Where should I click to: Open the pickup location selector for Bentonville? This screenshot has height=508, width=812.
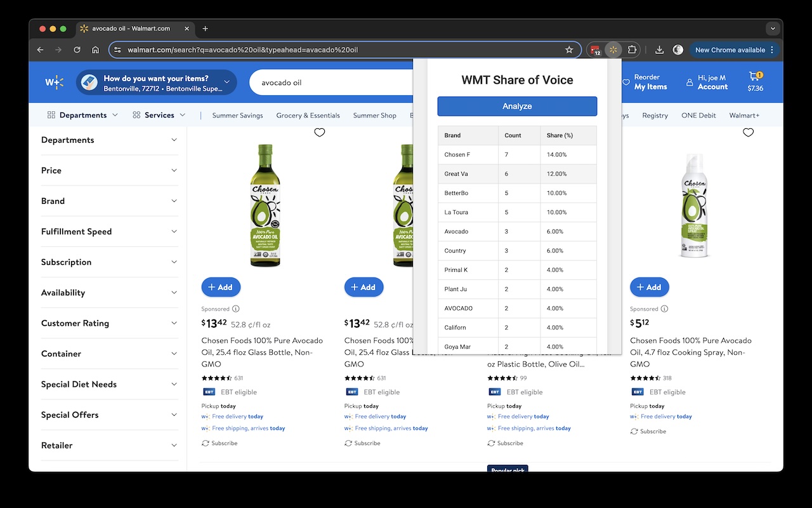point(156,83)
